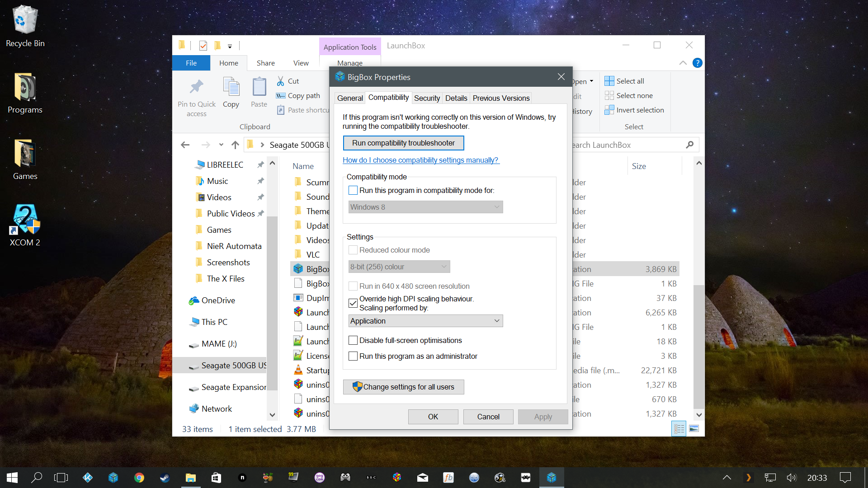Expand the address bar path chevron
Image resolution: width=868 pixels, height=488 pixels.
[x=262, y=145]
